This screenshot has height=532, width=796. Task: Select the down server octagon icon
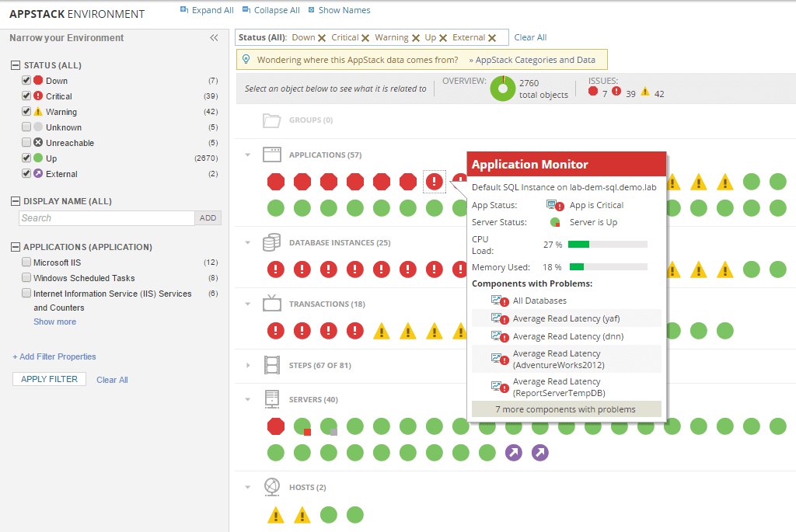[276, 426]
